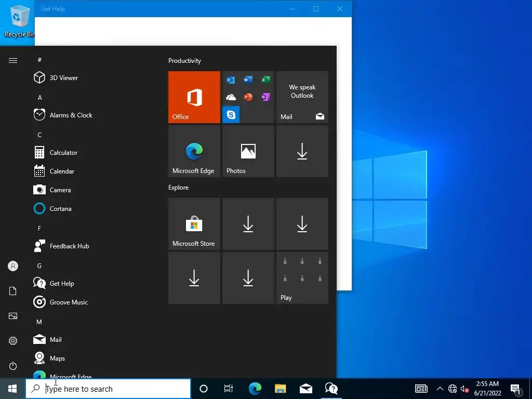Open the muted volume tray icon
The height and width of the screenshot is (399, 532).
[x=465, y=389]
